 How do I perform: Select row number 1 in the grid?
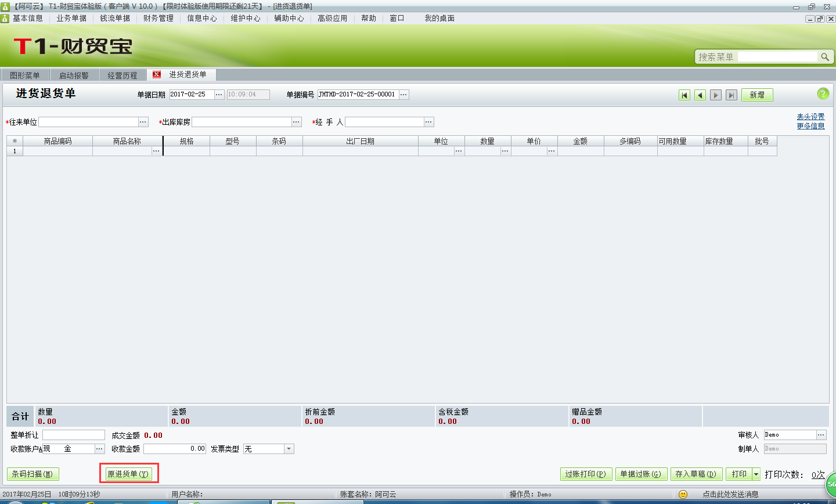click(x=15, y=151)
